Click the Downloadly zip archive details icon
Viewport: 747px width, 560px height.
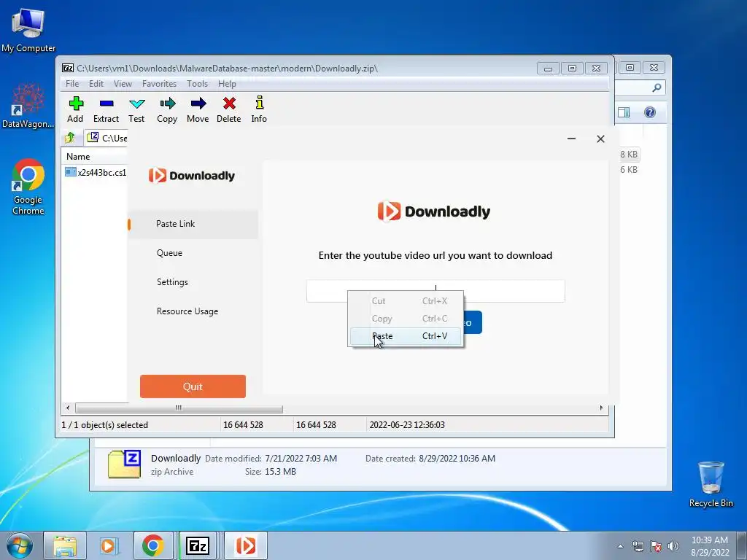pos(124,464)
